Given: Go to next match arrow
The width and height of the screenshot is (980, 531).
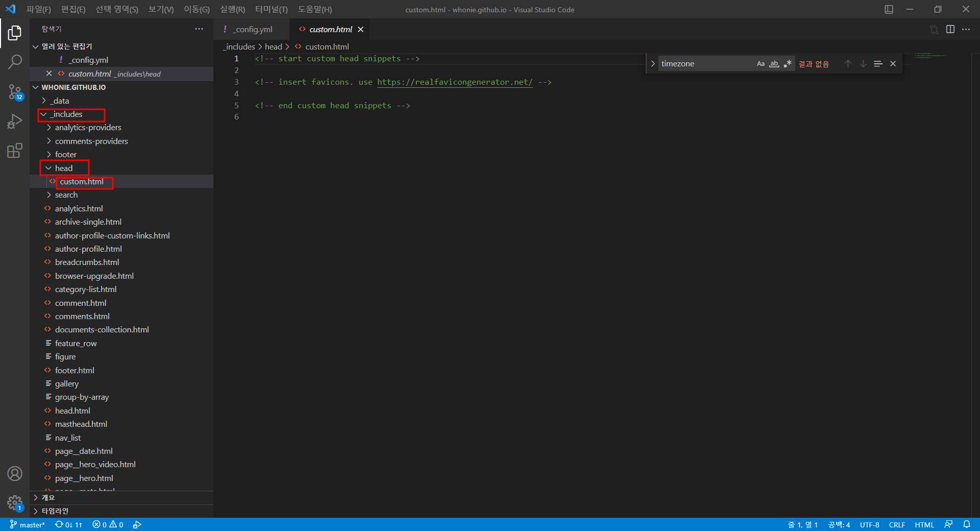Looking at the screenshot, I should coord(863,64).
